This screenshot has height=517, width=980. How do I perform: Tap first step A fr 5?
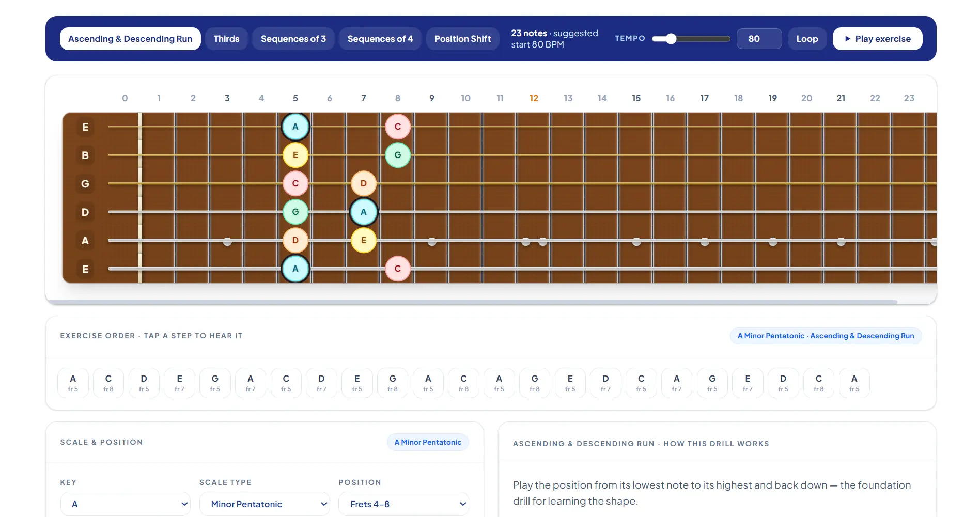click(73, 383)
